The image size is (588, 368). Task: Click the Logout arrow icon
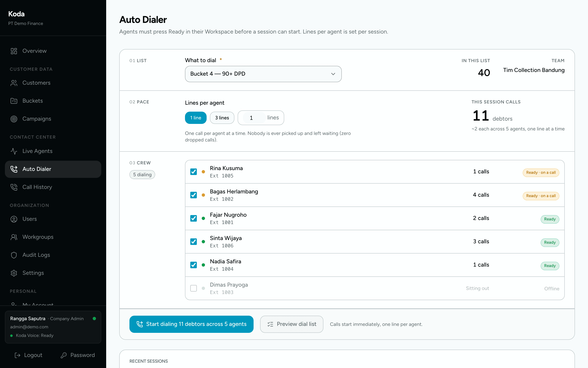18,355
